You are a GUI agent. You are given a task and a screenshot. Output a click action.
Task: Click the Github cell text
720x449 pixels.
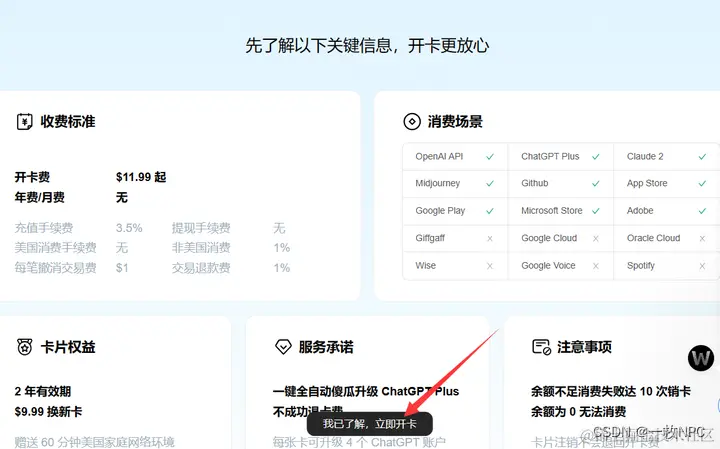click(x=534, y=183)
